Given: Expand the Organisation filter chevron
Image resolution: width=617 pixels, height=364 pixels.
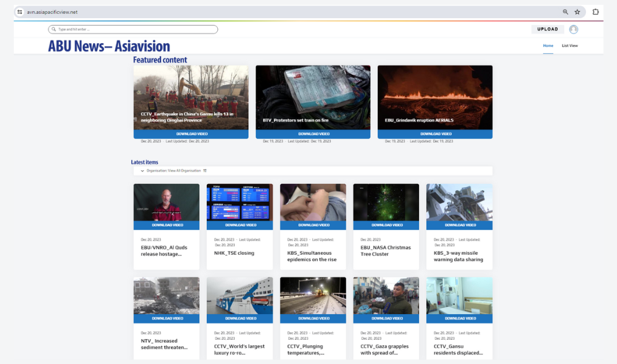Looking at the screenshot, I should [142, 171].
